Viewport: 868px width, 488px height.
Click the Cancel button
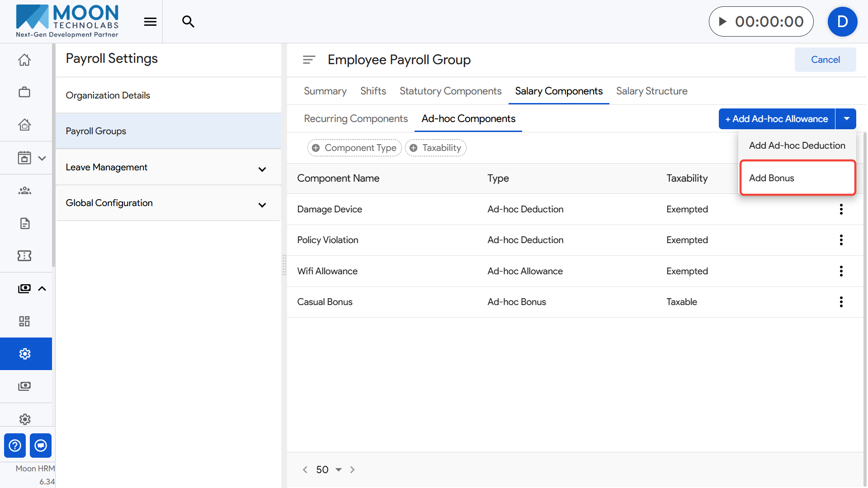[x=825, y=60]
